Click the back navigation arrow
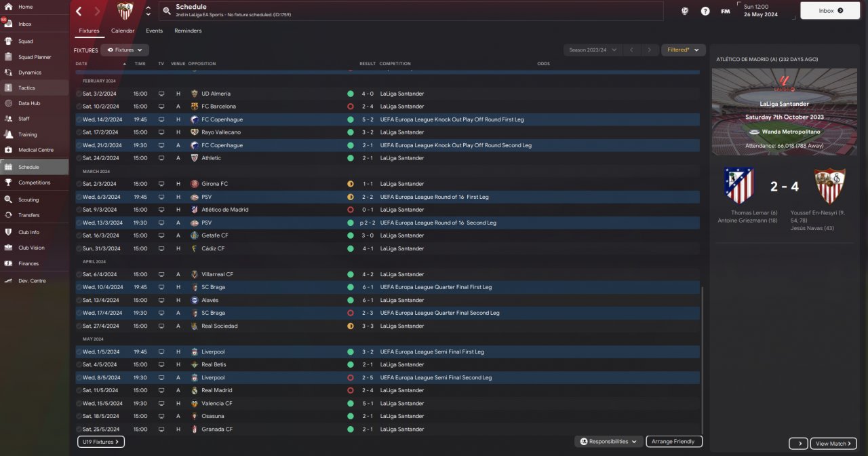Screen dimensions: 868x456 (79, 11)
